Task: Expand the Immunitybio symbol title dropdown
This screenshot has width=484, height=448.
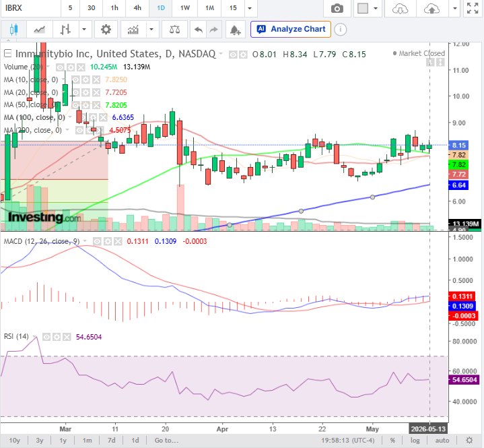Action: click(x=221, y=54)
